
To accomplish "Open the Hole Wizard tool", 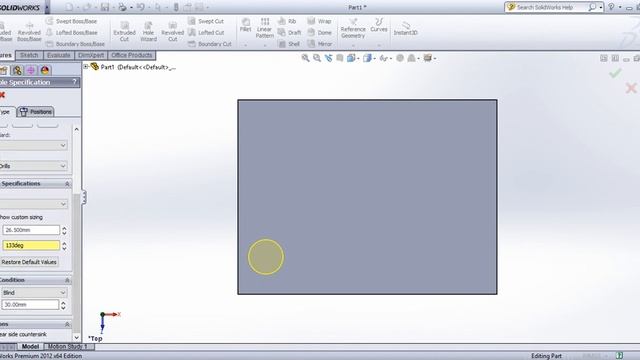I will tap(148, 31).
